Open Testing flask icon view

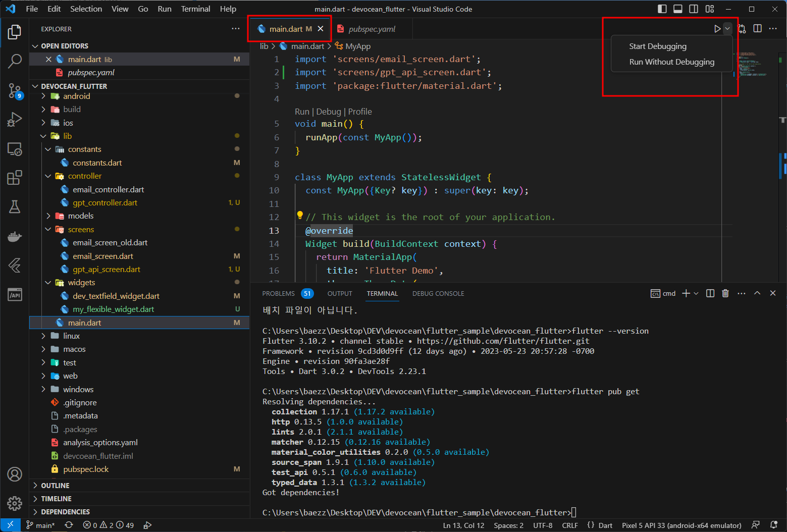click(15, 207)
